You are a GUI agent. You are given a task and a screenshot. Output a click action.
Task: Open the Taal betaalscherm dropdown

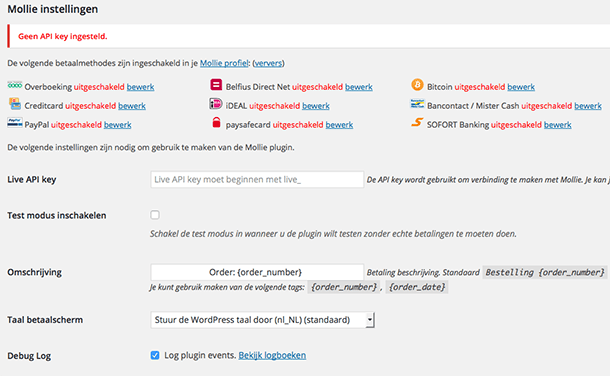click(x=263, y=320)
